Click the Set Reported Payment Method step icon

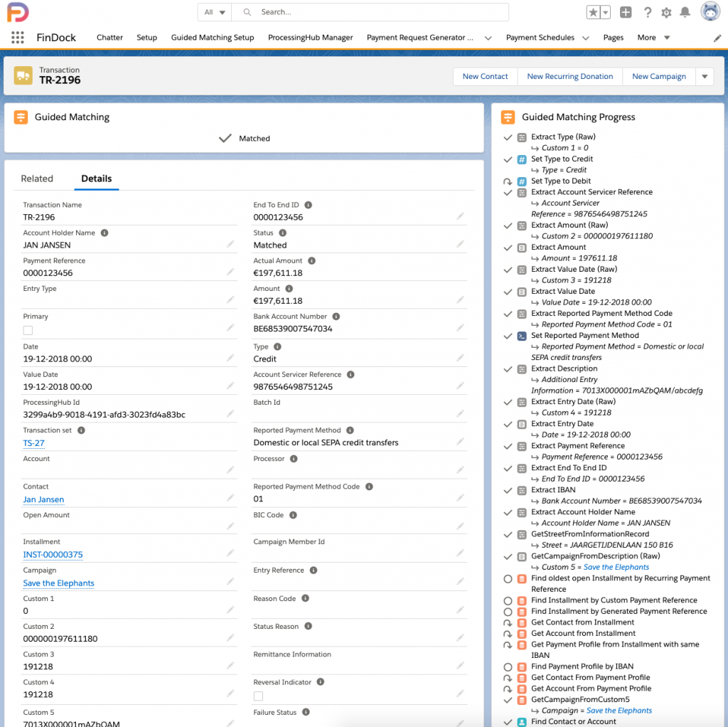click(522, 336)
